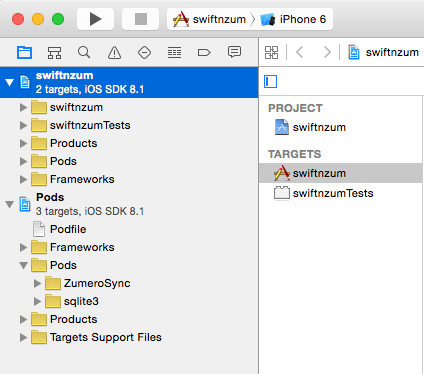Select the sqlite3 folder row
The image size is (424, 374).
(x=129, y=301)
